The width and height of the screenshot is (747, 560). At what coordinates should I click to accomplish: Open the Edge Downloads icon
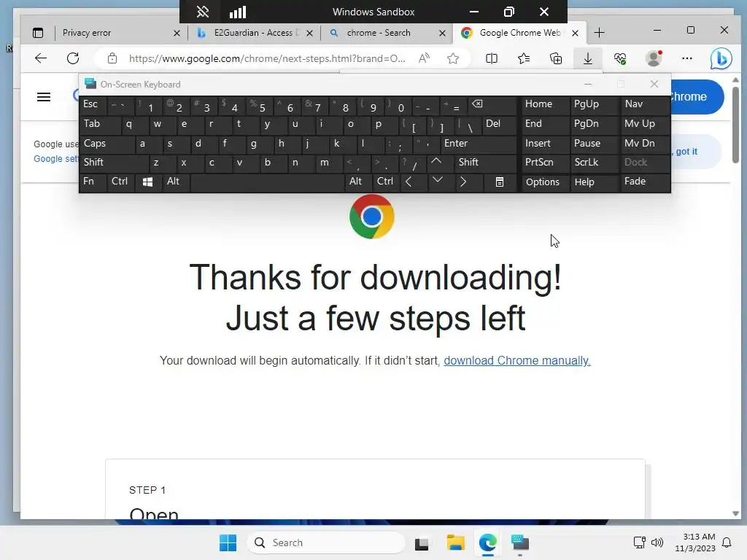[588, 58]
